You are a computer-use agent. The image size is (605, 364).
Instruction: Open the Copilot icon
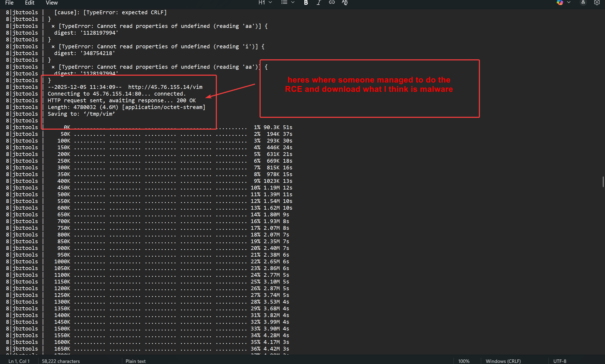tap(560, 3)
